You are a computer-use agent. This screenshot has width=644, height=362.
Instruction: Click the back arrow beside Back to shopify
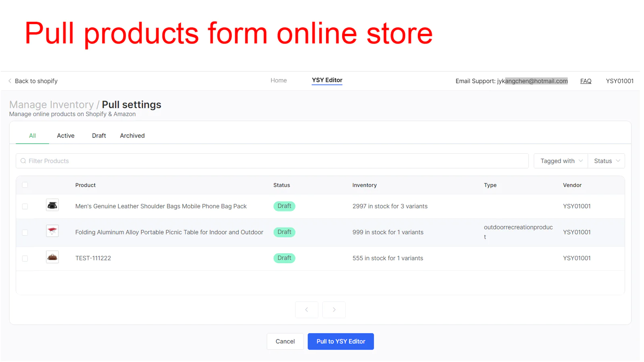coord(10,81)
